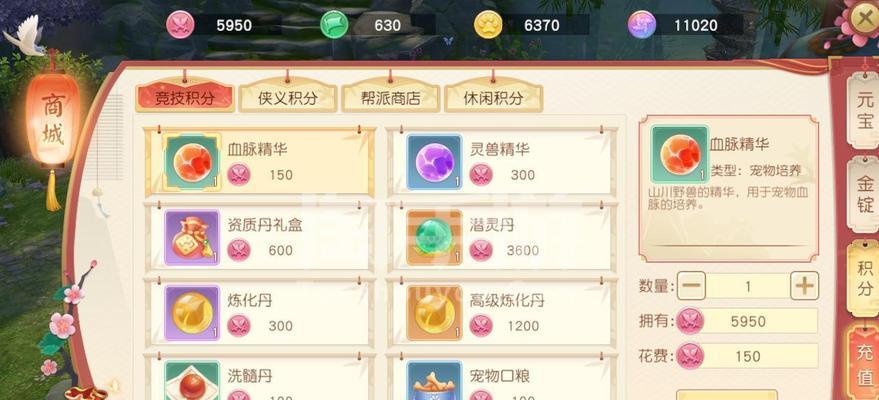Open the 帮派商店 tab
This screenshot has width=879, height=400.
coord(391,98)
